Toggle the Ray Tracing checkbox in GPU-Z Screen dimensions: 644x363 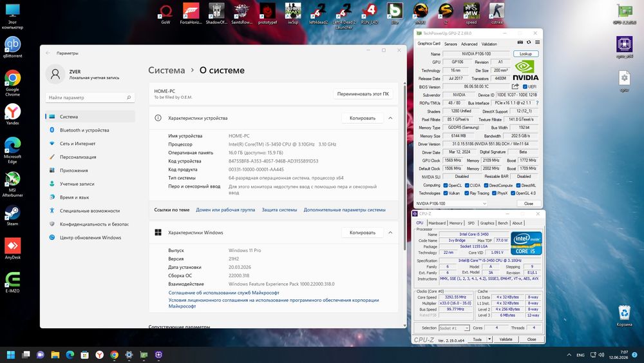point(466,193)
